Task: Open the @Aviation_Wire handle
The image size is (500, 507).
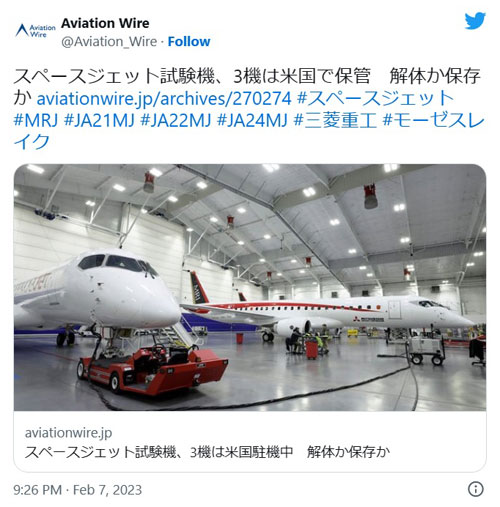Action: coord(109,42)
